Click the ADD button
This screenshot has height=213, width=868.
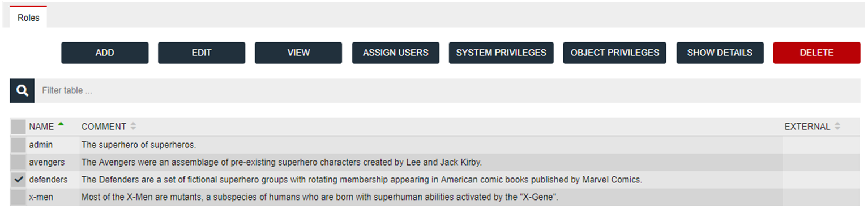pos(105,53)
